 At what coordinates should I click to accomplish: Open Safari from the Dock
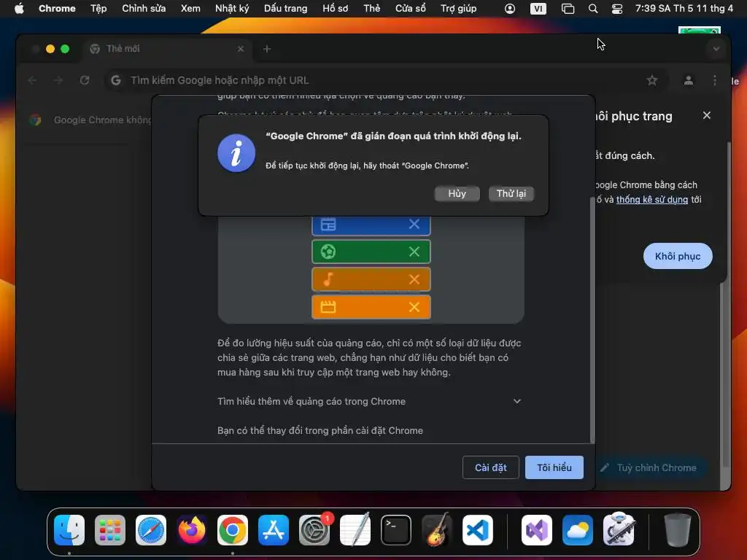[151, 530]
